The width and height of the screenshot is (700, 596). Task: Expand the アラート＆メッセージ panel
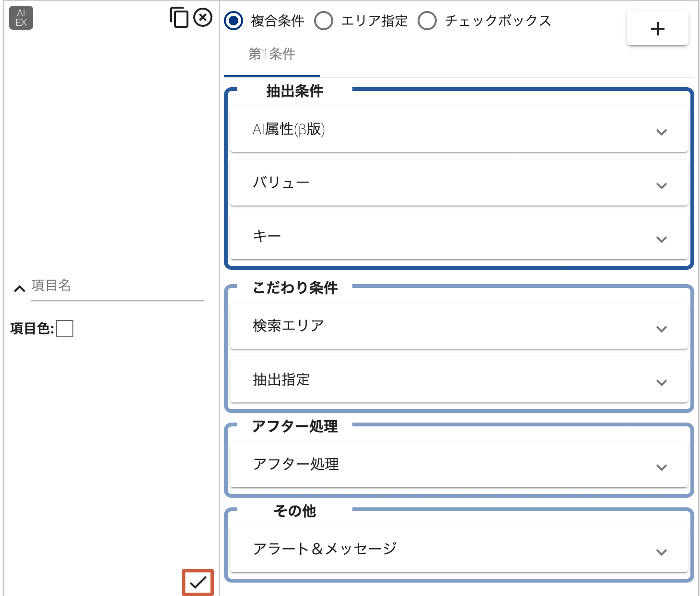click(x=459, y=550)
